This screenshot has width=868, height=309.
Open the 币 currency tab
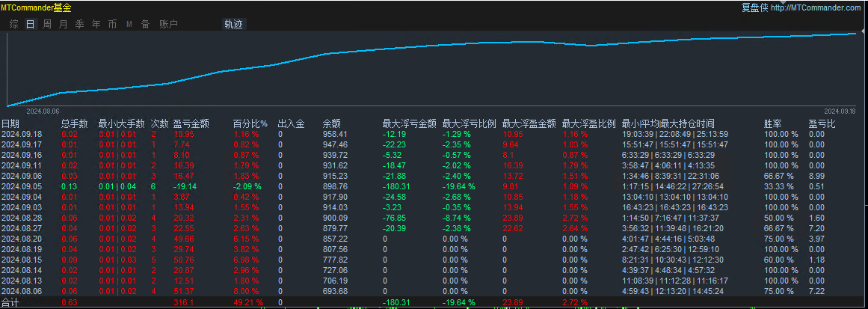point(112,25)
